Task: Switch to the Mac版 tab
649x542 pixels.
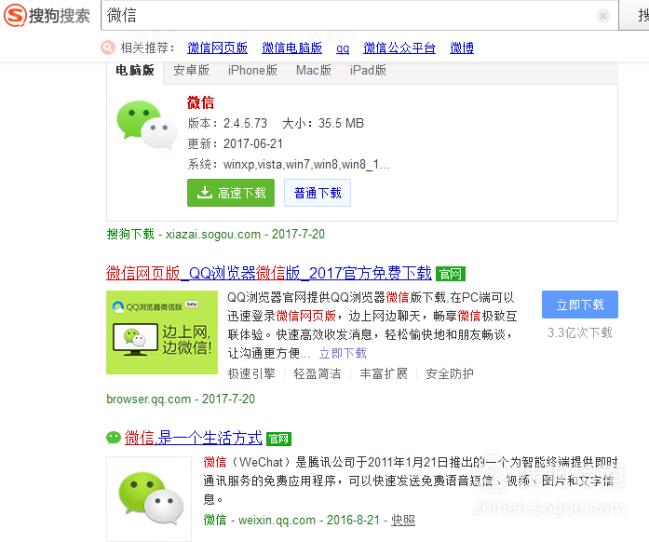Action: 313,70
